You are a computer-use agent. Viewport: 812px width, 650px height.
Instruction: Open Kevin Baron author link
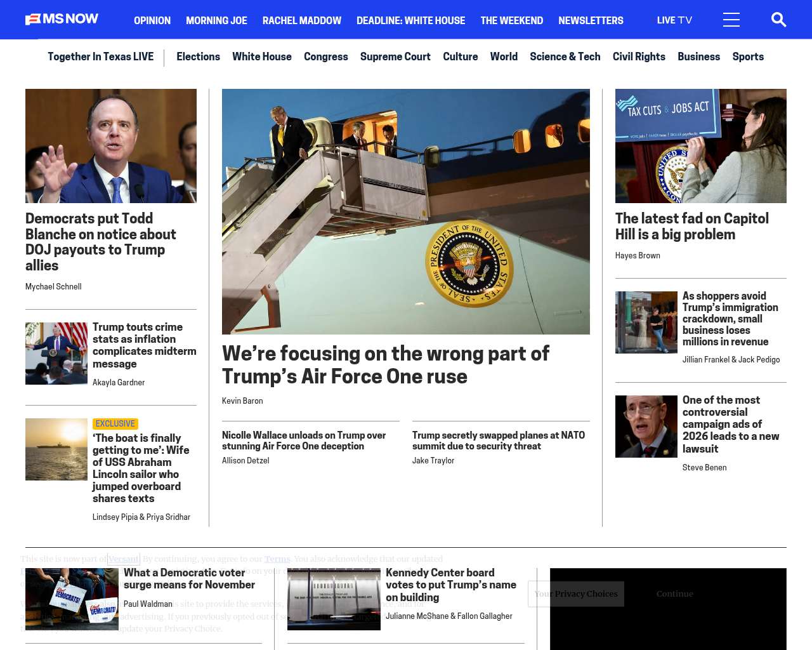pos(242,401)
